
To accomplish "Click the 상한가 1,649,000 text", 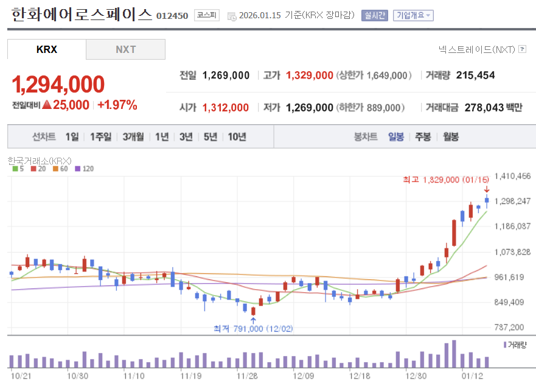I will click(x=374, y=75).
